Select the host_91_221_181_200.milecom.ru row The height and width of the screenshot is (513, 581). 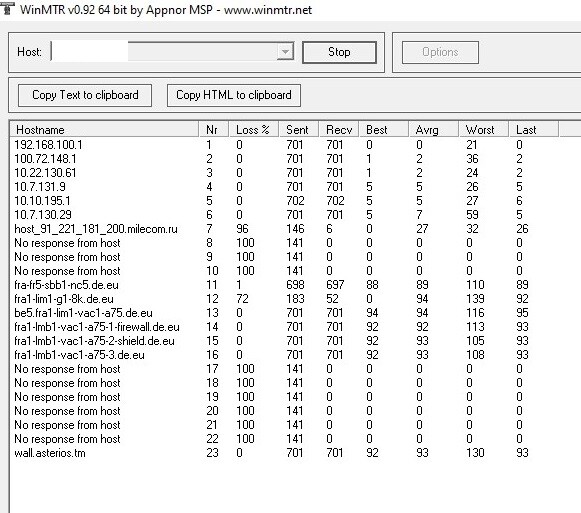[285, 229]
